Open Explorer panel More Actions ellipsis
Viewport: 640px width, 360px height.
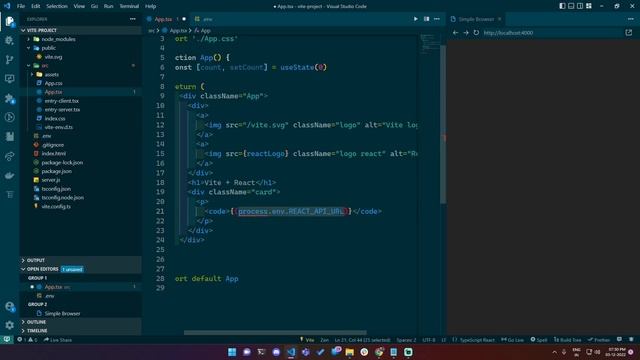point(133,19)
